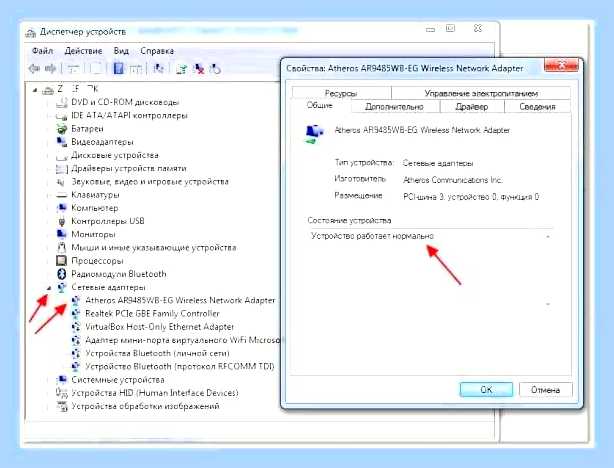Select Устройство Bluetooth (протокол RFCOMM TDI)
The width and height of the screenshot is (614, 468).
pos(180,367)
